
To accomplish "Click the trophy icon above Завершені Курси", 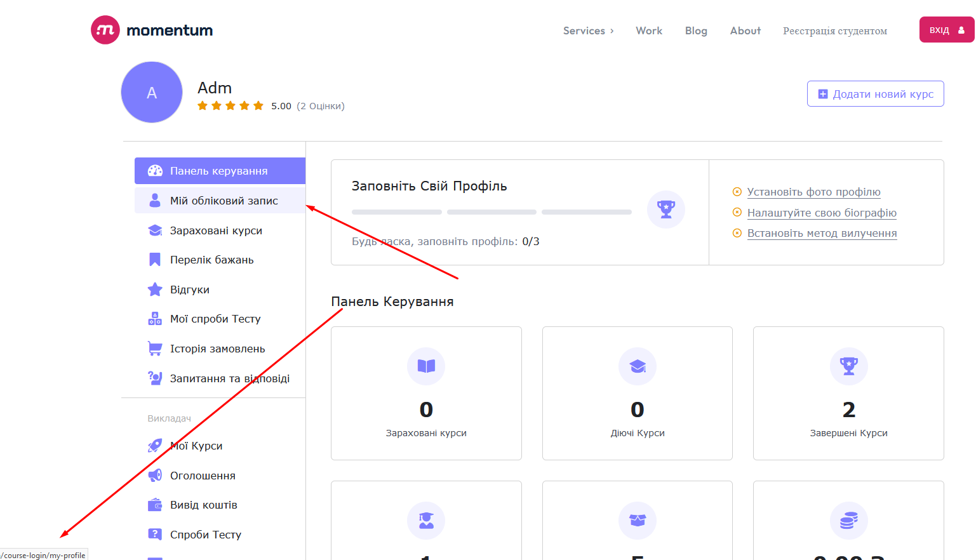I will pos(849,366).
